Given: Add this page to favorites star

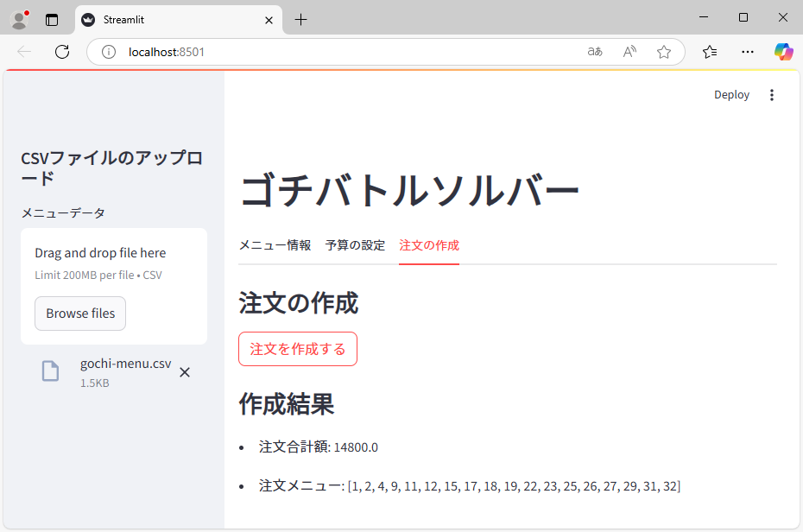Looking at the screenshot, I should click(664, 52).
